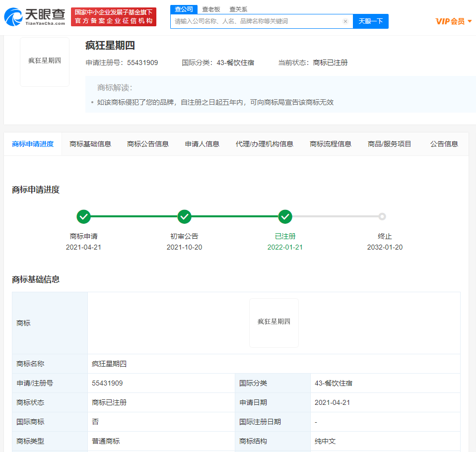Viewport: 476px width, 452px height.
Task: Click the 初审公告 green checkmark step
Action: (184, 217)
